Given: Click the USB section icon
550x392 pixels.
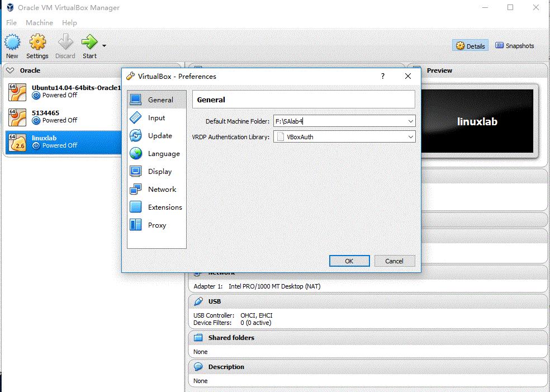Looking at the screenshot, I should tap(198, 301).
